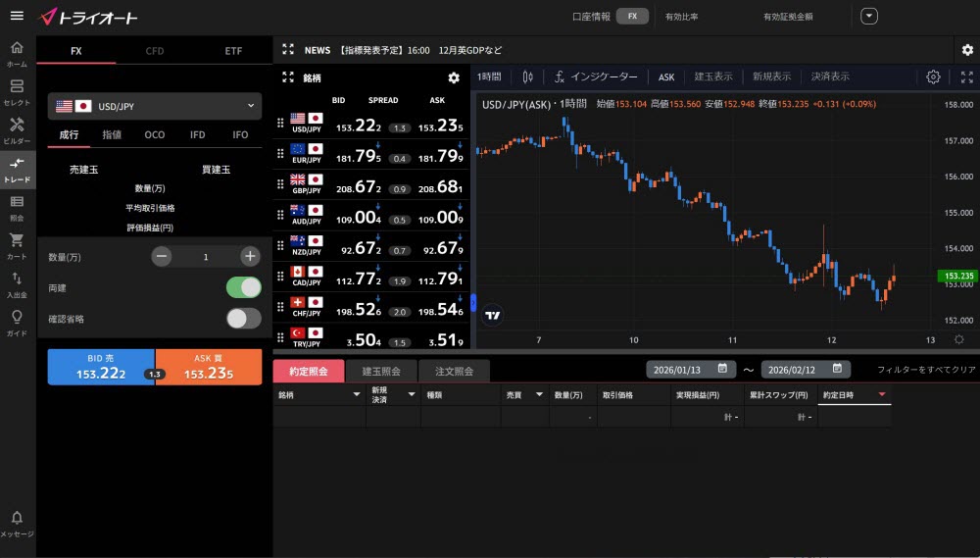This screenshot has height=558, width=980.
Task: Open the 銘柄 list settings gear
Action: click(453, 77)
